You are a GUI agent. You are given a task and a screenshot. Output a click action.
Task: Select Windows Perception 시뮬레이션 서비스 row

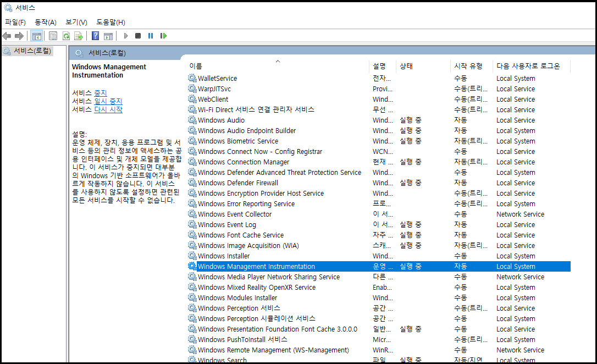[x=379, y=319]
